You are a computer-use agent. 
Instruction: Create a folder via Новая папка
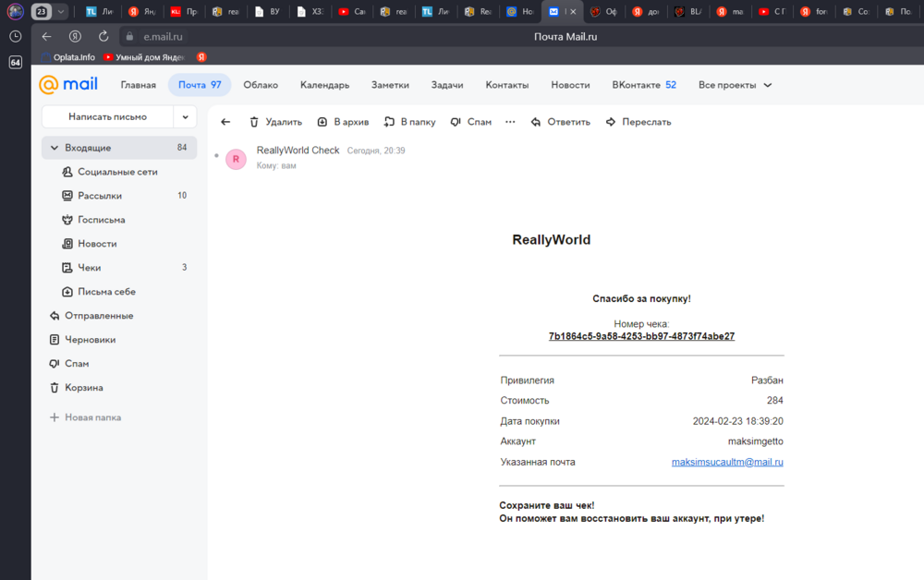pyautogui.click(x=85, y=417)
